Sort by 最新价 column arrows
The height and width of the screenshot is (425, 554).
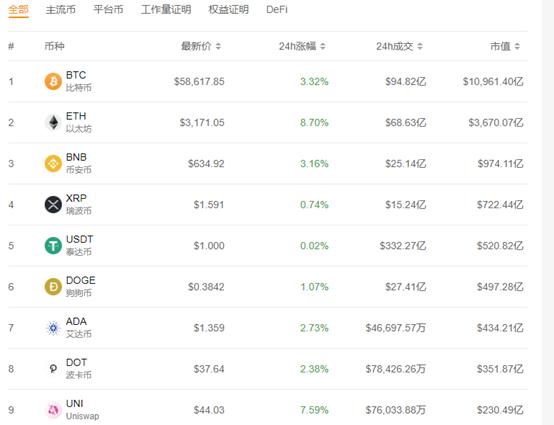[218, 46]
